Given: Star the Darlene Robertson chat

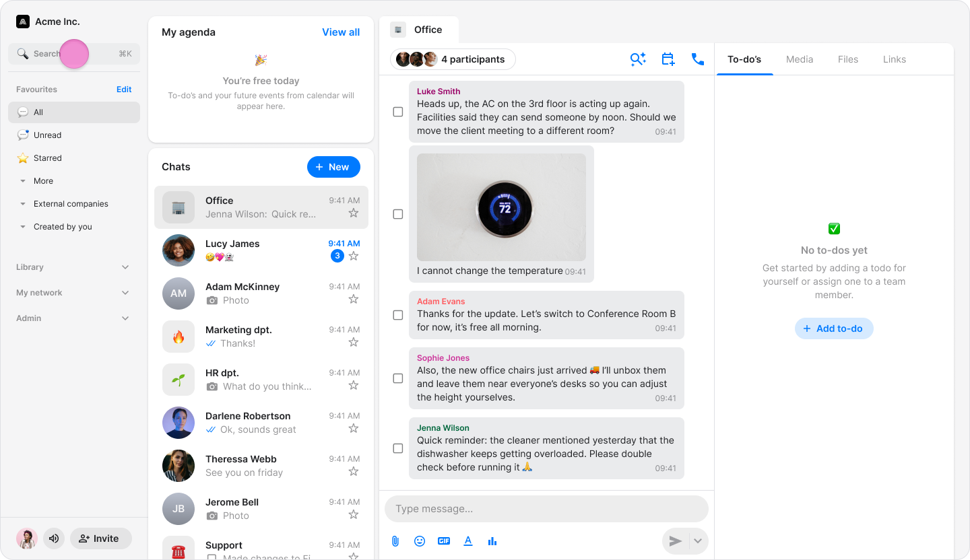Looking at the screenshot, I should (354, 429).
